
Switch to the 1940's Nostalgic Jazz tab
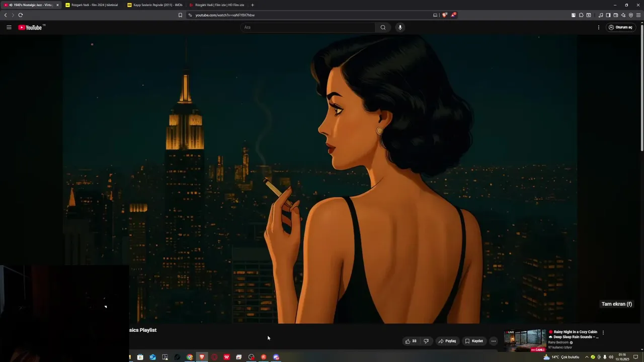point(31,5)
